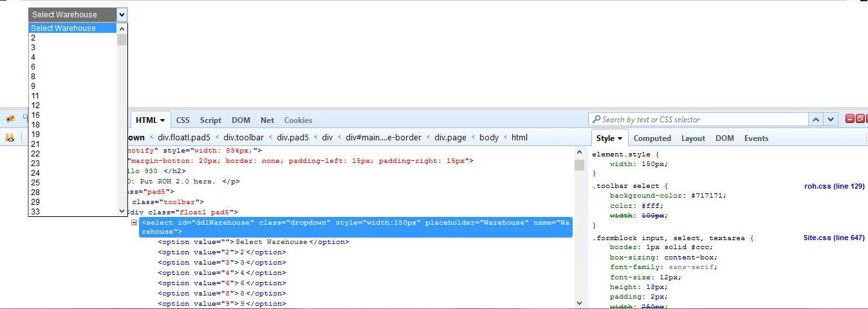Click the warehouse list scrollbar down arrow
Screen dimensions: 868x309
tap(122, 211)
